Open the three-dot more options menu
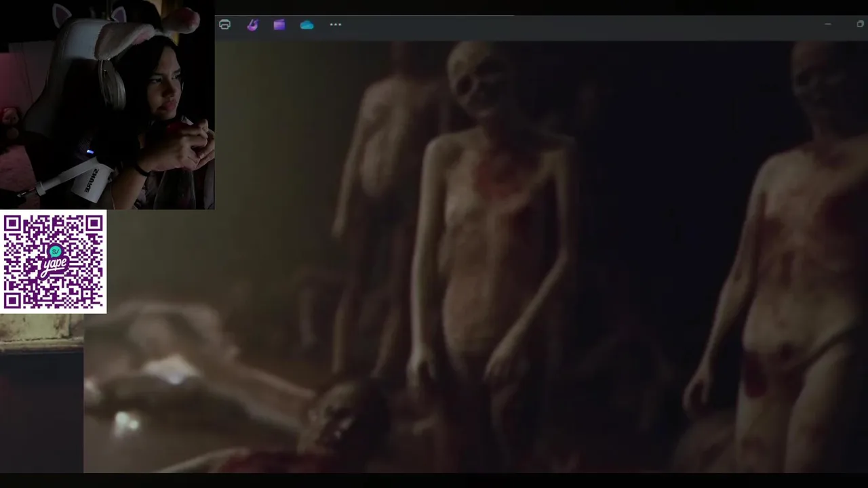The height and width of the screenshot is (488, 868). [335, 24]
